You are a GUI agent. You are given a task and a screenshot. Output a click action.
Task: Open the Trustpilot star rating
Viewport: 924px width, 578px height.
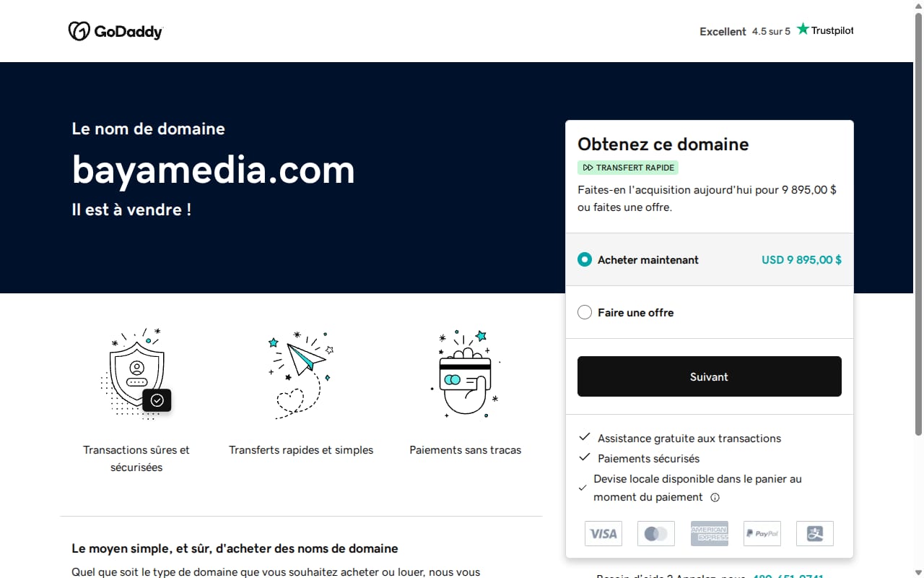pos(825,30)
